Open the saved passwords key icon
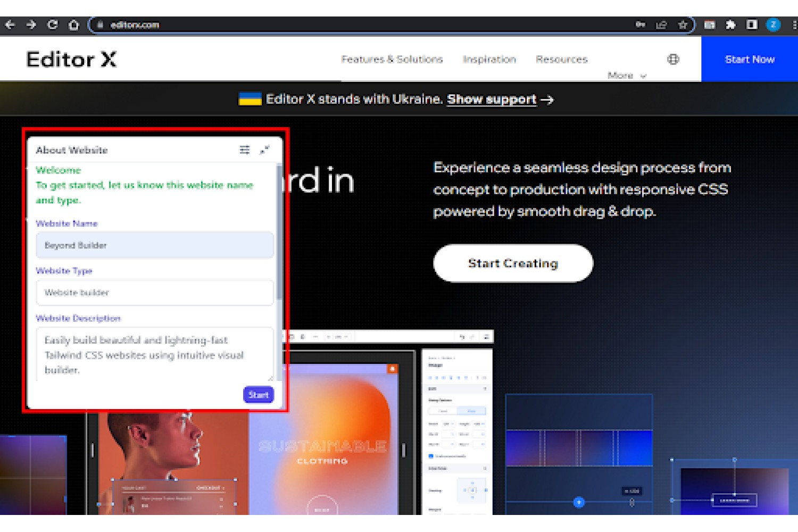Image resolution: width=798 pixels, height=532 pixels. pos(641,24)
